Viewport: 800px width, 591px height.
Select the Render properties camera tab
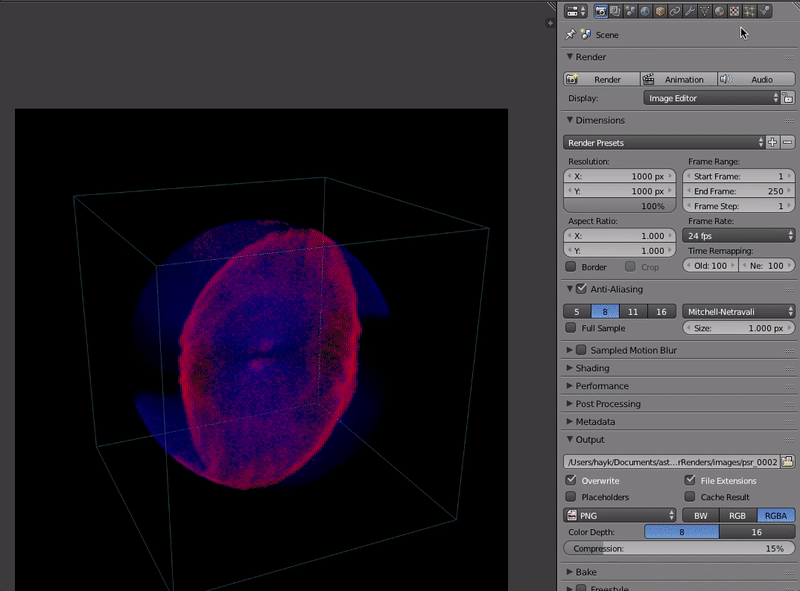pos(601,11)
